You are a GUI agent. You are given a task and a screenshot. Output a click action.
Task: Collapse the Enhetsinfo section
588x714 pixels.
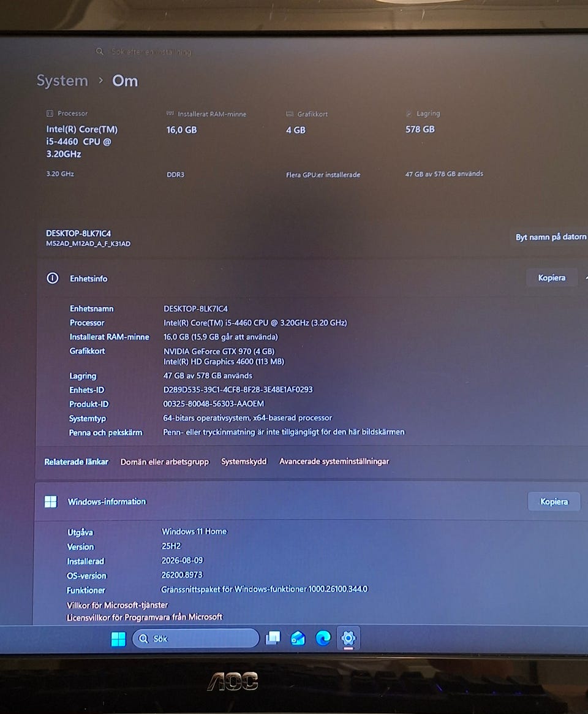click(x=586, y=278)
